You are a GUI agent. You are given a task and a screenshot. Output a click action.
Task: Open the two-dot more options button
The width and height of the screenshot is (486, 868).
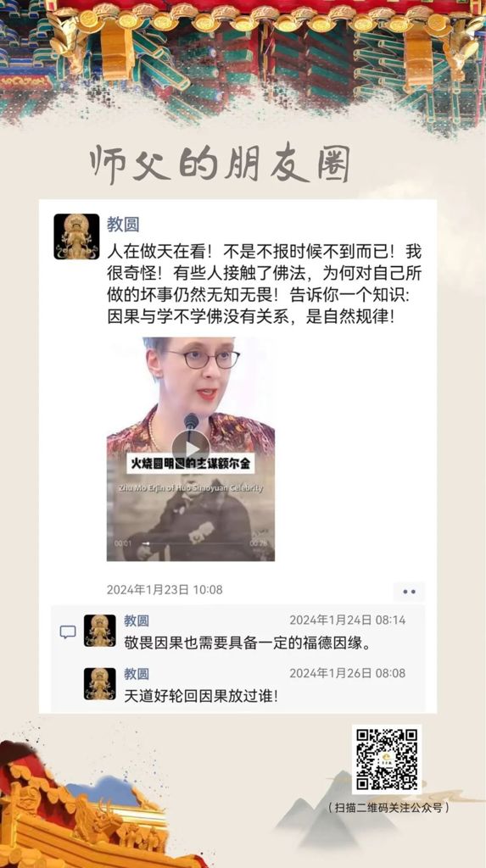pyautogui.click(x=410, y=591)
